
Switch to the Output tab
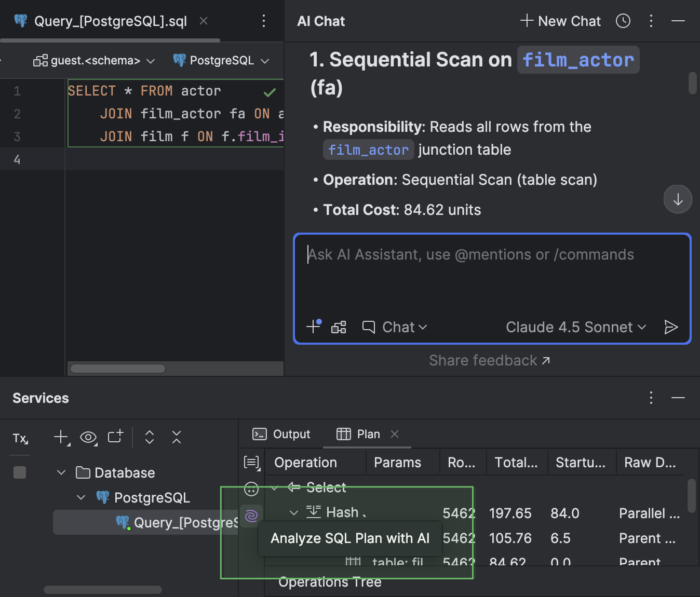tap(281, 434)
